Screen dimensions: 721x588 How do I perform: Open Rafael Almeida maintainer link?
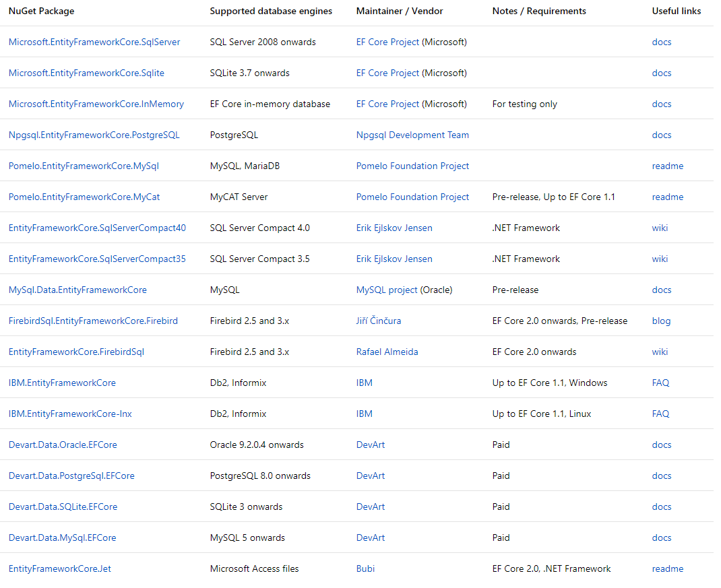pyautogui.click(x=387, y=352)
